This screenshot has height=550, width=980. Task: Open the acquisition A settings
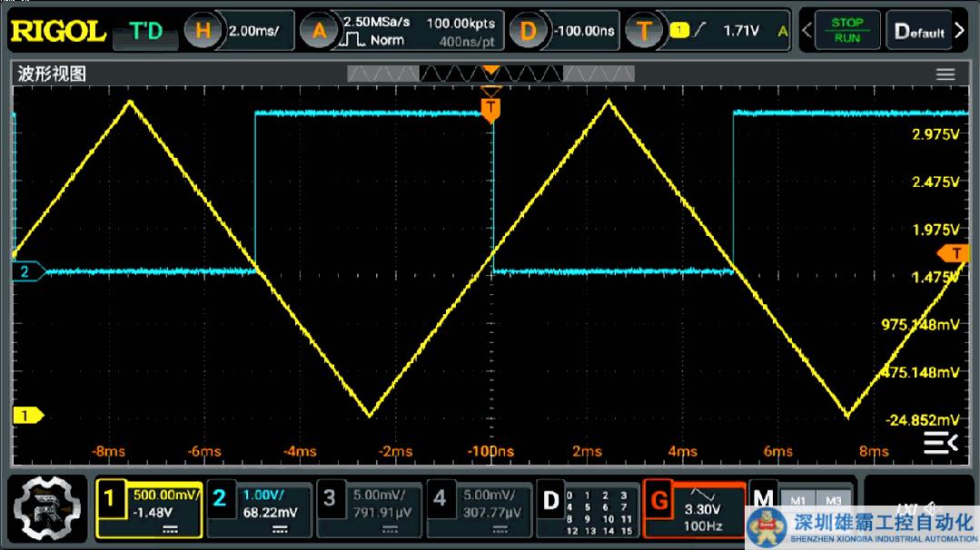tap(319, 31)
